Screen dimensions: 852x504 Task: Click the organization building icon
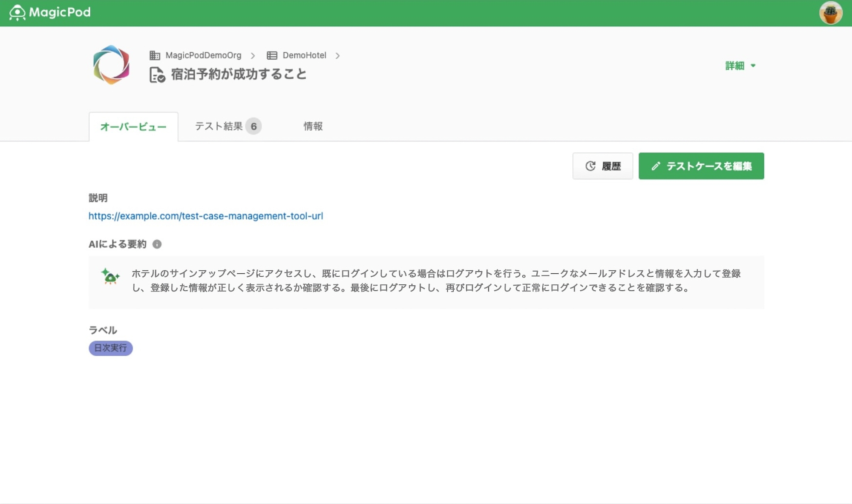pyautogui.click(x=155, y=55)
